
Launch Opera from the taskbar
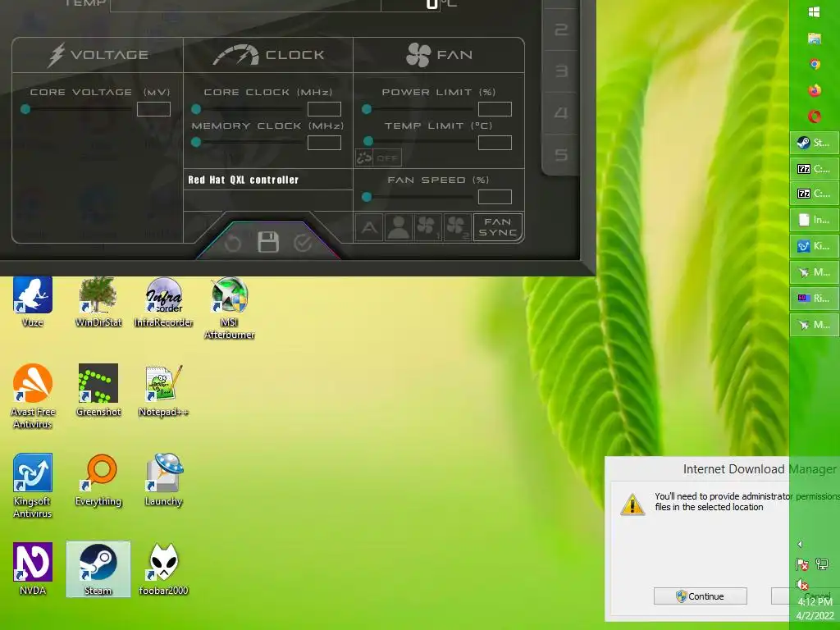(x=815, y=116)
